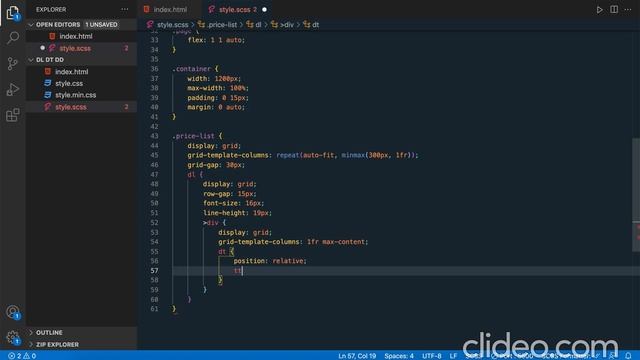Open the Manage gear menu

(x=13, y=338)
